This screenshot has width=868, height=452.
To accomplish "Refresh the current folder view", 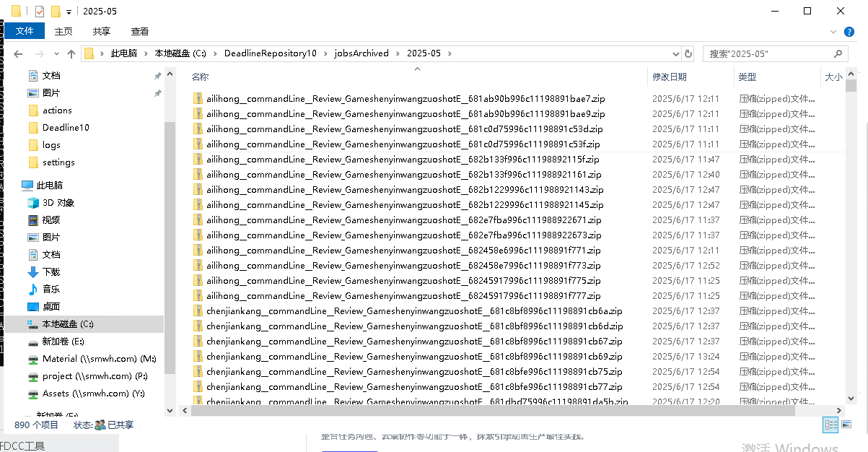I will (x=688, y=54).
